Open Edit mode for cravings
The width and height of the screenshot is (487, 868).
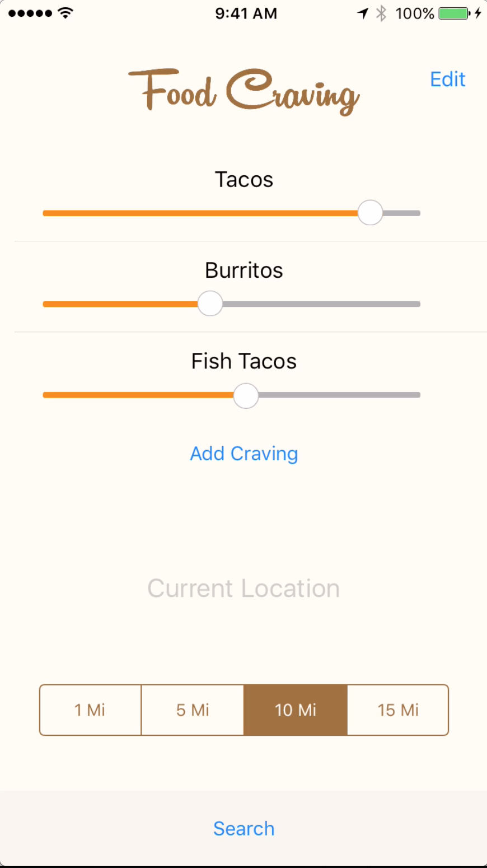pyautogui.click(x=448, y=80)
